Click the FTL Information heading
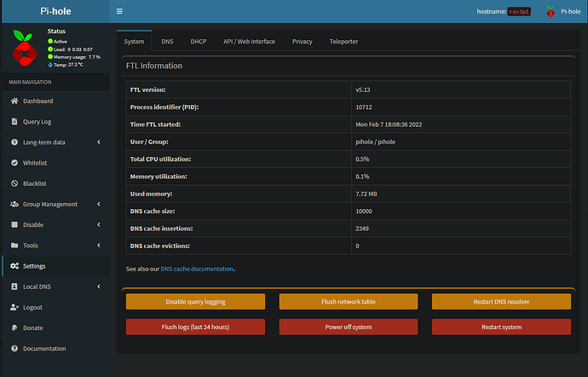The width and height of the screenshot is (588, 377). pos(154,66)
